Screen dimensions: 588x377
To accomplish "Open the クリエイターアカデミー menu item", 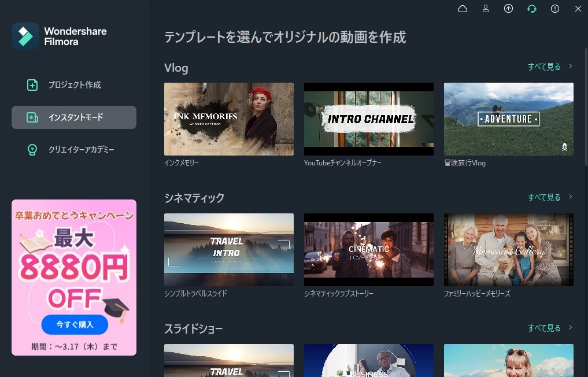I will (x=74, y=150).
